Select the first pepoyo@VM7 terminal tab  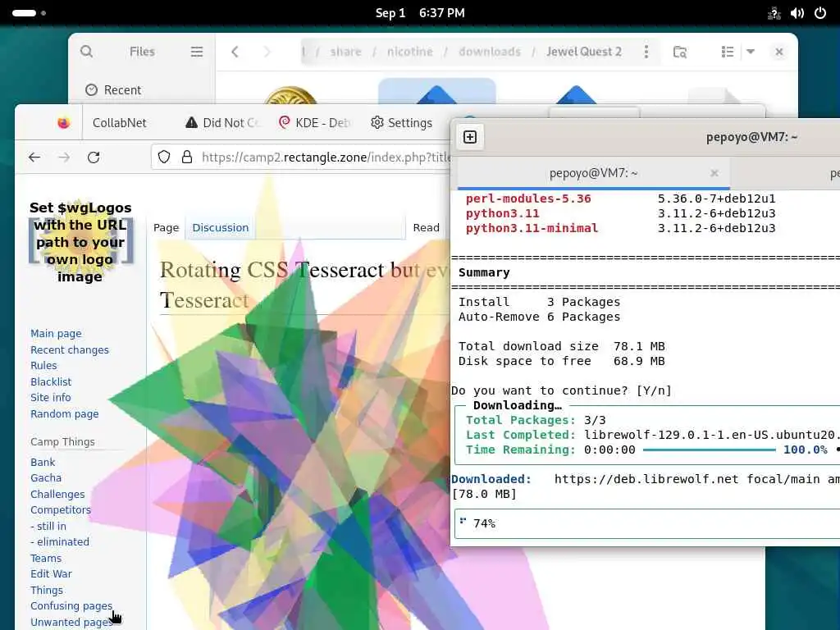[594, 173]
